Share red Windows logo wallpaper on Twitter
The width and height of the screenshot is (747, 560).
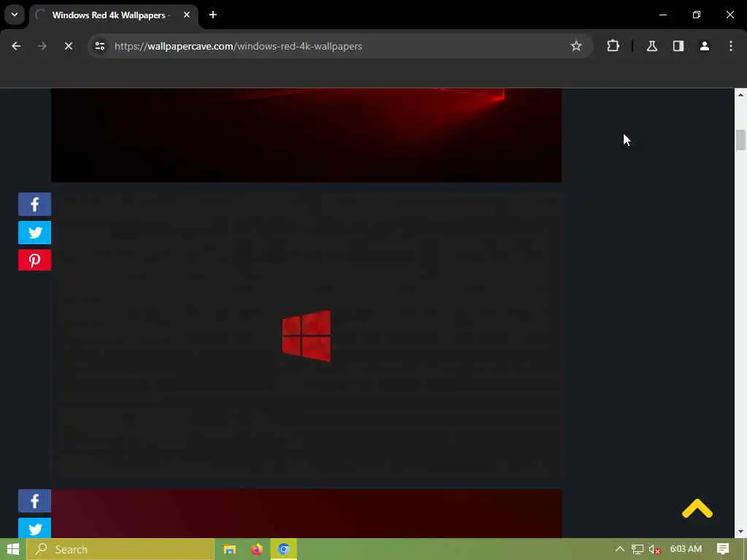point(35,233)
